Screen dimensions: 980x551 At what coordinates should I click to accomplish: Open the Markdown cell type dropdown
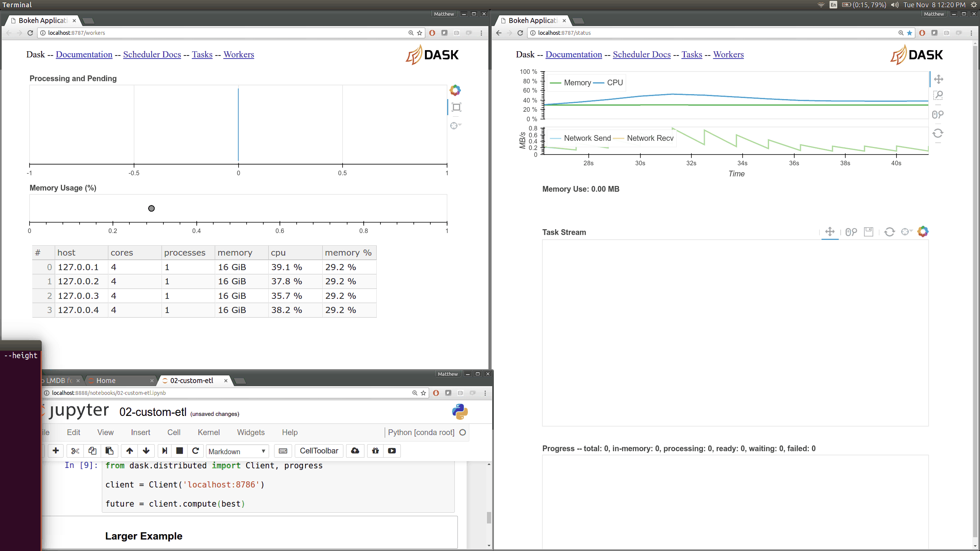[237, 451]
